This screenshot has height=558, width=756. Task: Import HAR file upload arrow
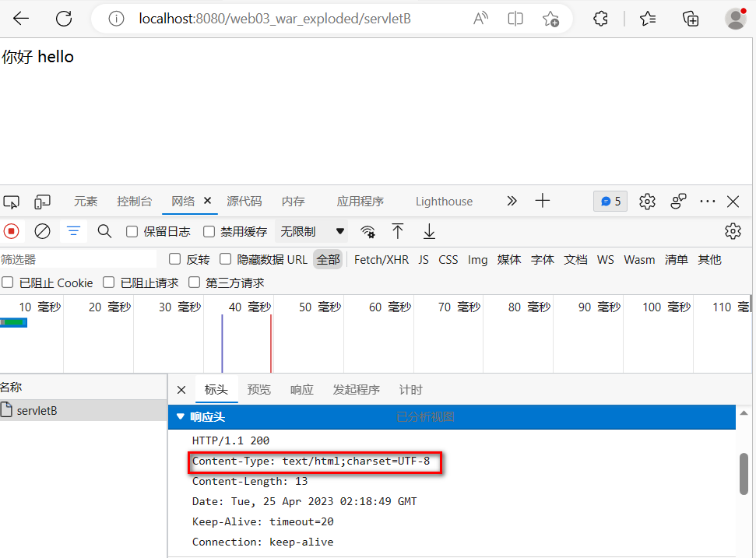point(398,231)
